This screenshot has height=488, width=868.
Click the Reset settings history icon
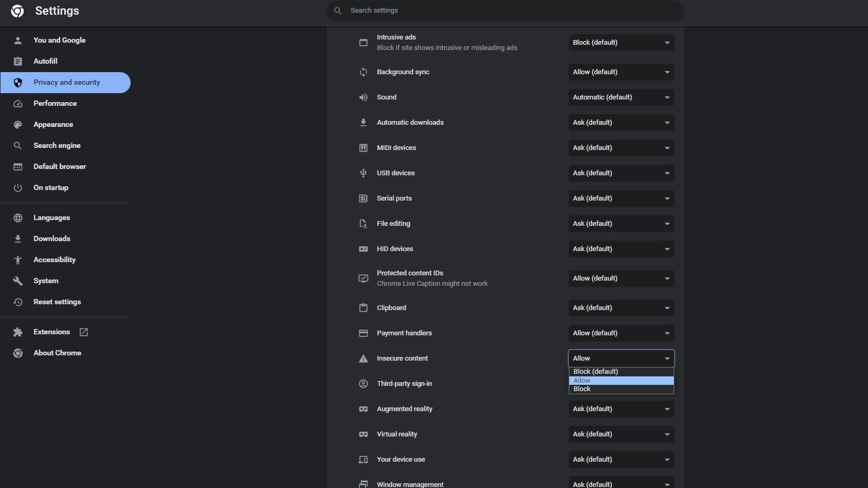(18, 302)
